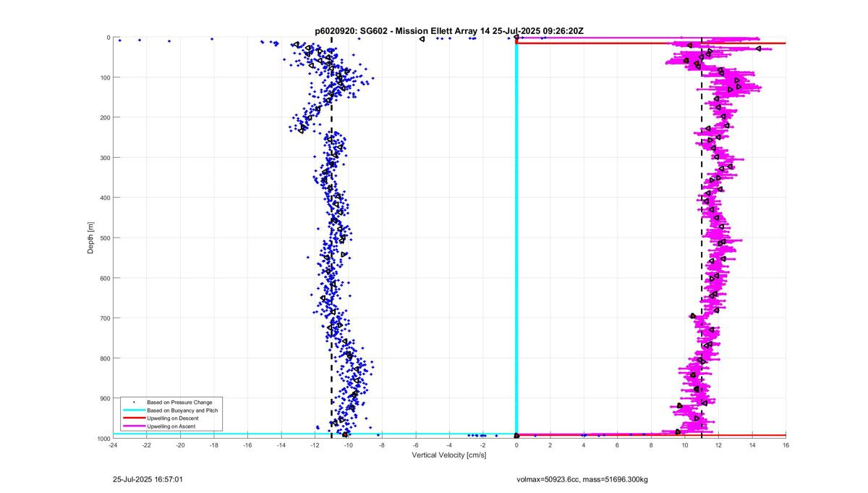Click velocity tick label "-16"
Image resolution: width=868 pixels, height=493 pixels.
[x=247, y=444]
